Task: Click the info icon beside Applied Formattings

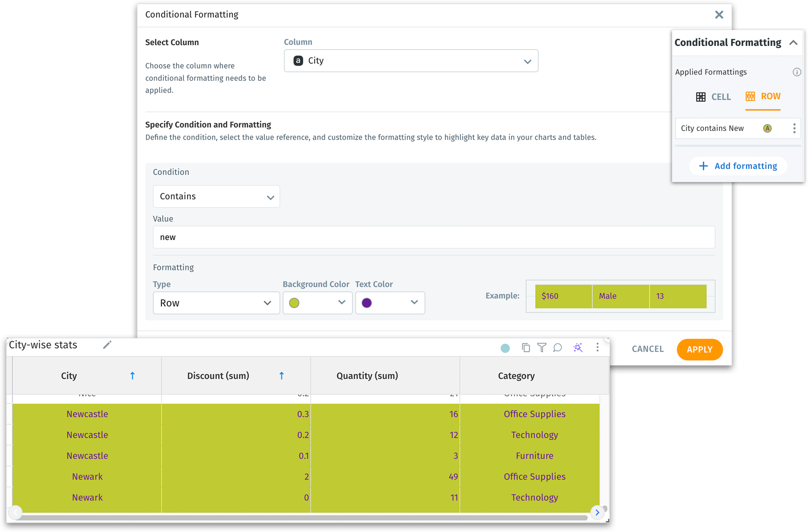Action: pos(797,72)
